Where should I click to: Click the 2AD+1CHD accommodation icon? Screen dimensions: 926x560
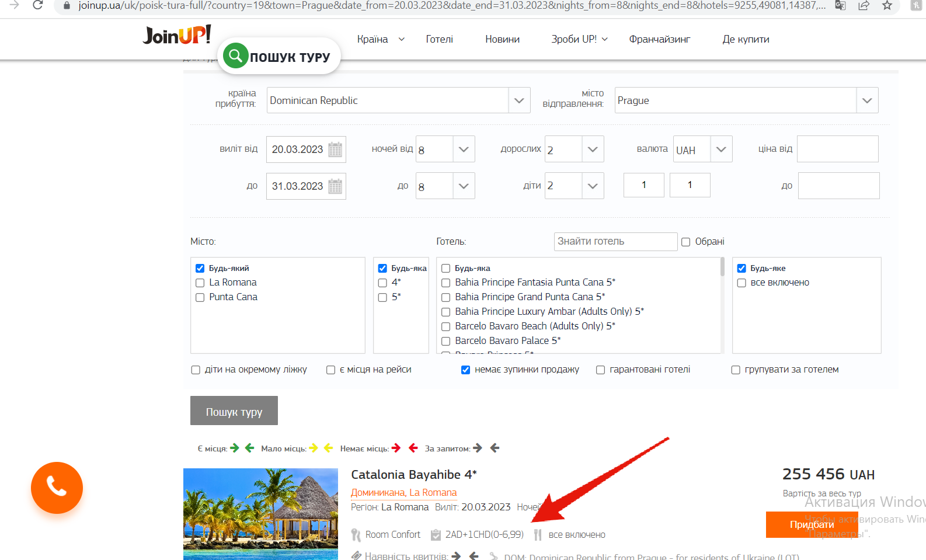pyautogui.click(x=436, y=535)
